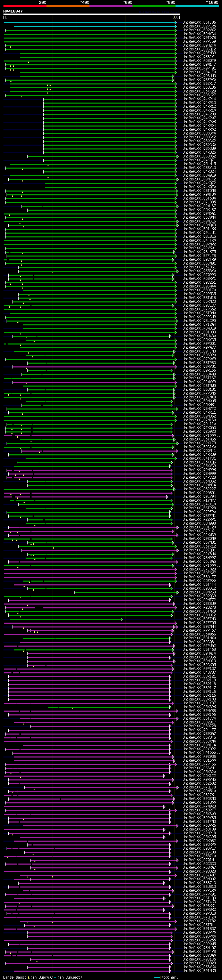
Task: Open hit UniRef100_C6TJW6
Action: (x=199, y=23)
